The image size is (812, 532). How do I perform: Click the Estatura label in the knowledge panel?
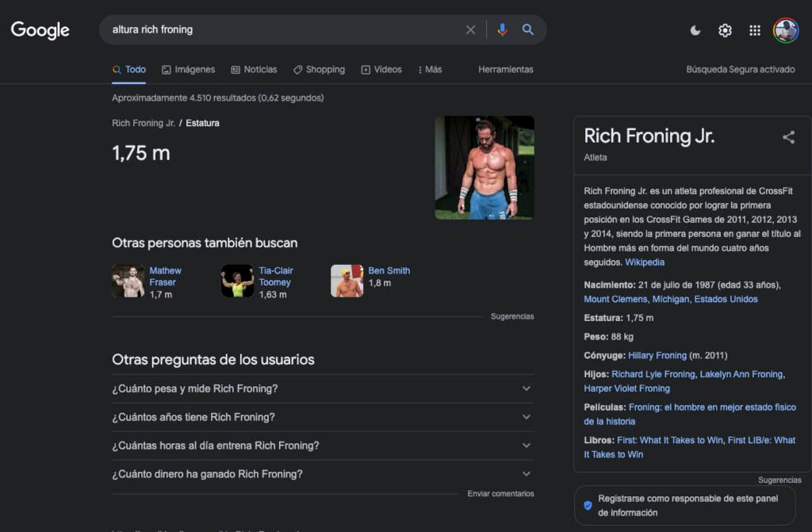coord(603,318)
